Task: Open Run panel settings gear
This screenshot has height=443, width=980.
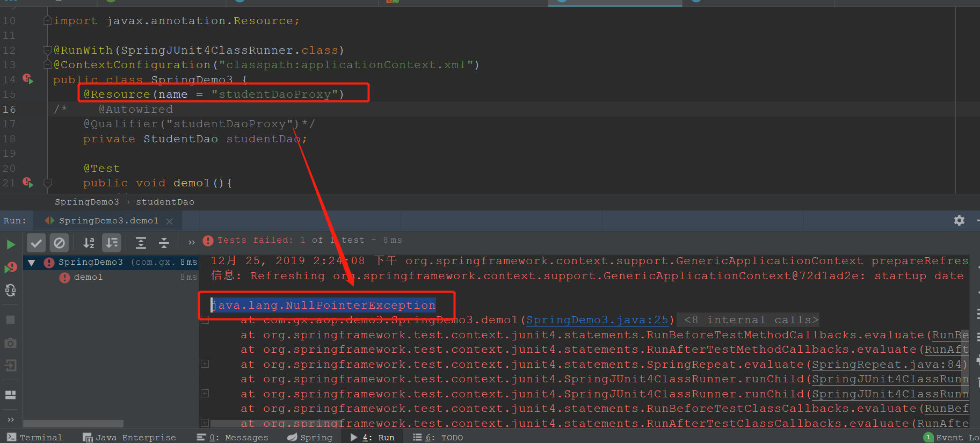Action: click(x=959, y=220)
